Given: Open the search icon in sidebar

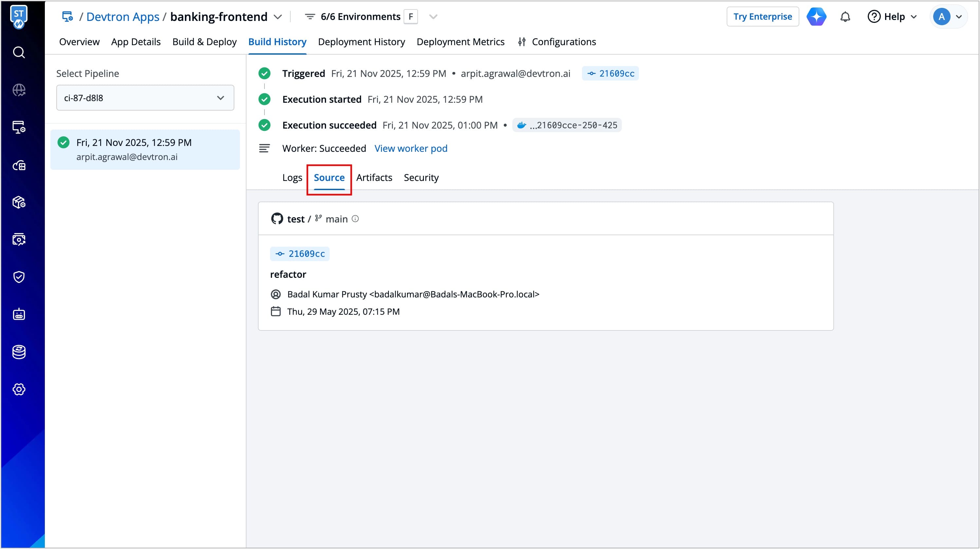Looking at the screenshot, I should (x=19, y=52).
